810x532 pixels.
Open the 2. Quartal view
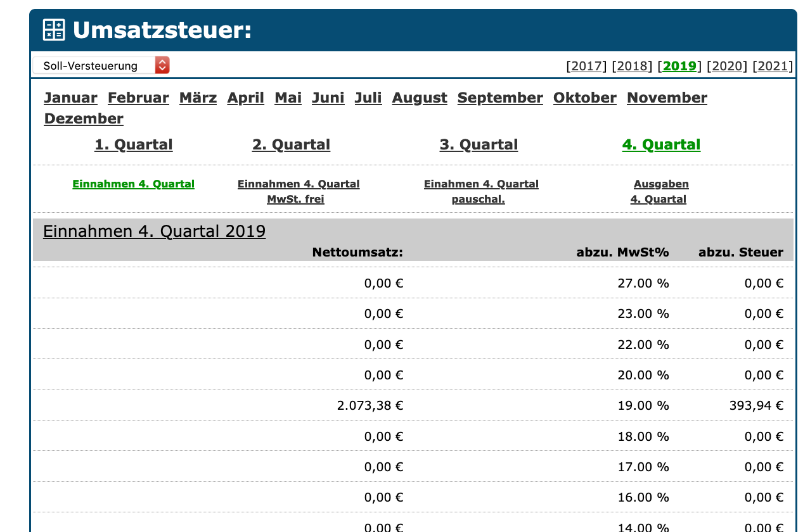point(291,144)
